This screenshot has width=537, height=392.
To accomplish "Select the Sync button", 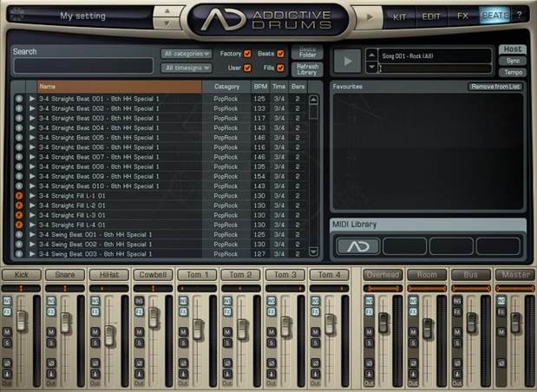I will (x=513, y=61).
